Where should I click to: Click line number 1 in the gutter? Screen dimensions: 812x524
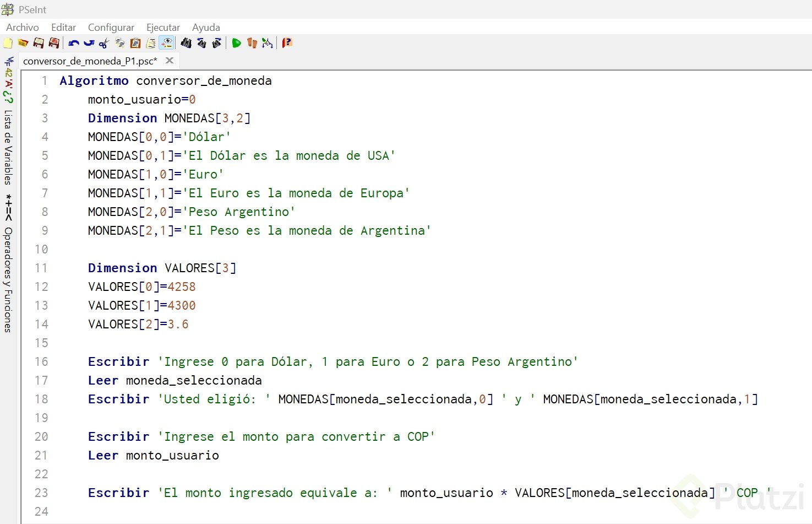(45, 81)
